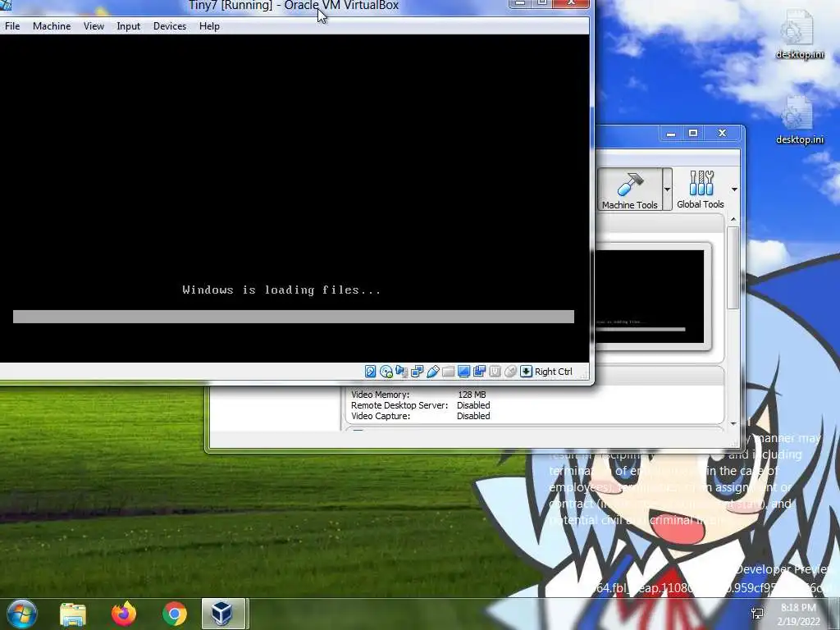The height and width of the screenshot is (630, 840).
Task: Click the Machine Tools button in VirtualBox Manager
Action: 629,189
